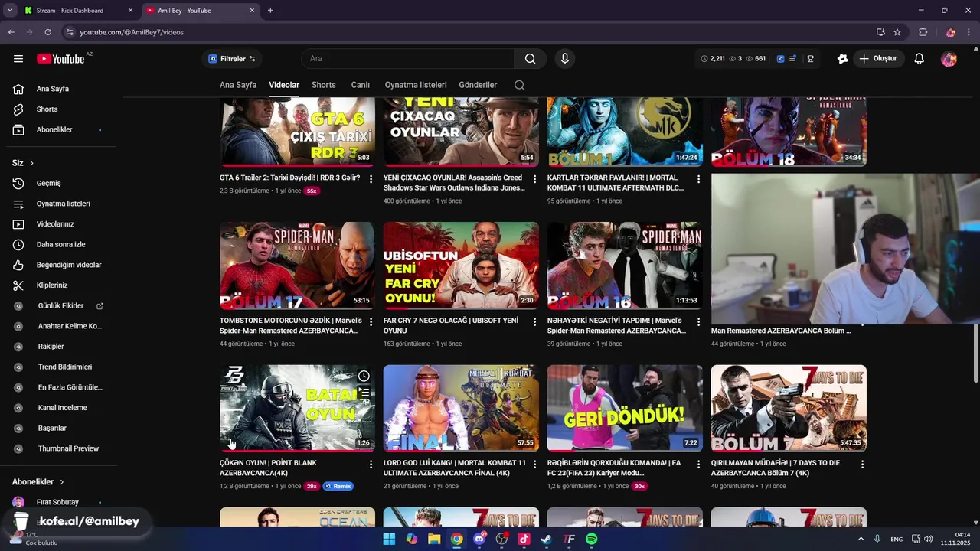Open YENİ ÇIXACAQ OYUNLAR video title
This screenshot has width=980, height=551.
[455, 183]
